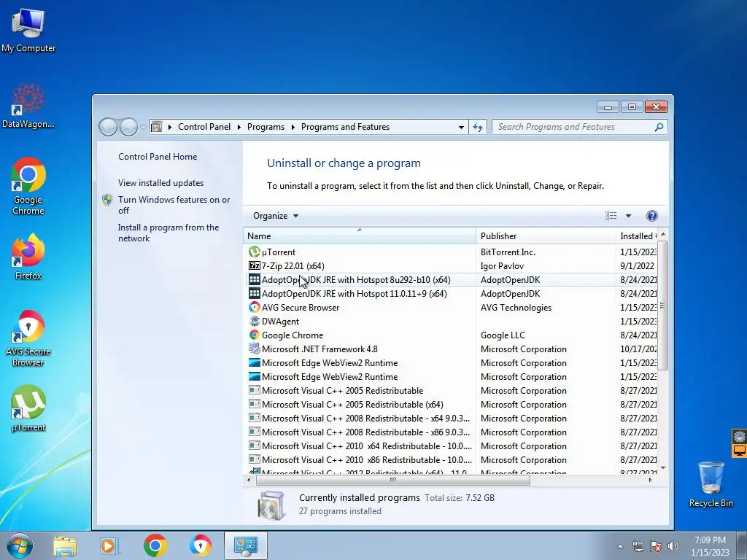The width and height of the screenshot is (747, 560).
Task: Open Windows Explorer from the taskbar
Action: (65, 545)
